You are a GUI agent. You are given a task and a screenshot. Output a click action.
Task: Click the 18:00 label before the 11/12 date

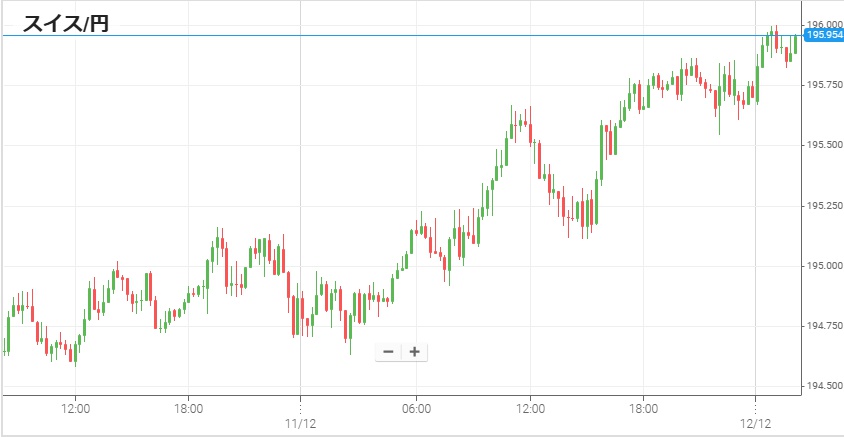[188, 408]
